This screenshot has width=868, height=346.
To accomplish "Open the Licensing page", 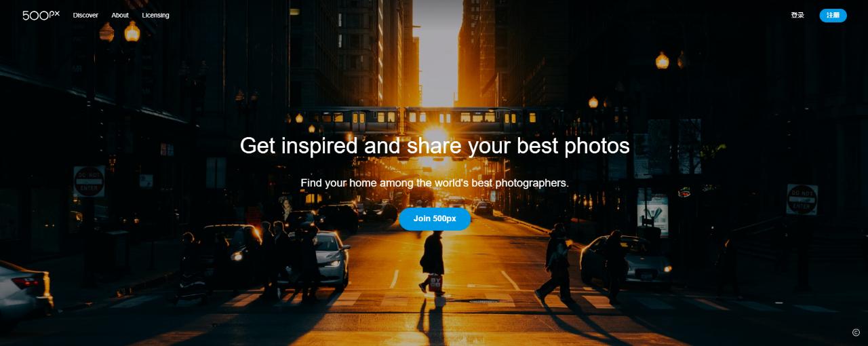I will click(155, 15).
